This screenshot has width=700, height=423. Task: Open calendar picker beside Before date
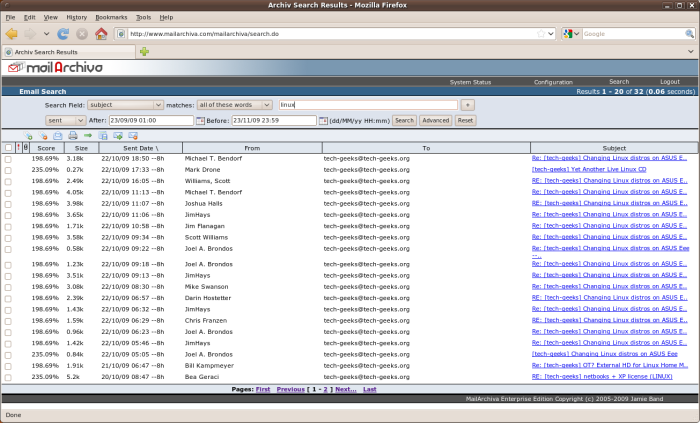click(x=323, y=120)
